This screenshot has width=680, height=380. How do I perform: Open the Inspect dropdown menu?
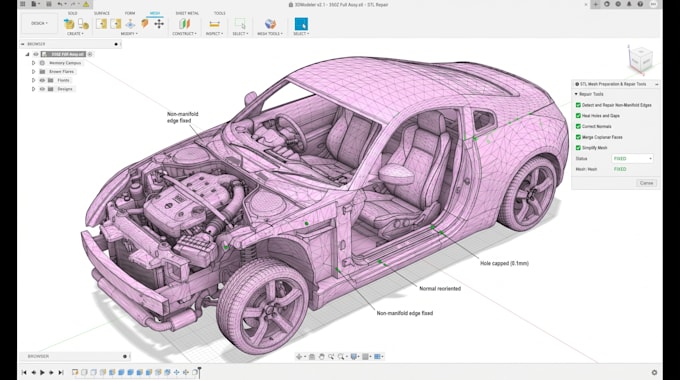pyautogui.click(x=214, y=34)
